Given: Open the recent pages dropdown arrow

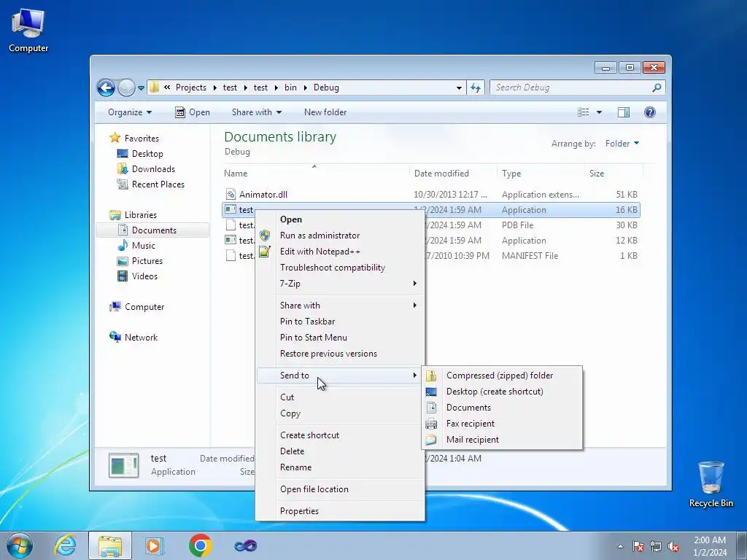Looking at the screenshot, I should coord(141,87).
